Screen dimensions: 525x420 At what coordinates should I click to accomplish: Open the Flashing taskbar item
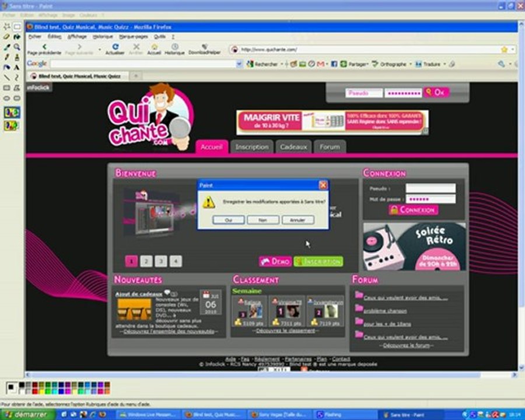tap(346, 415)
